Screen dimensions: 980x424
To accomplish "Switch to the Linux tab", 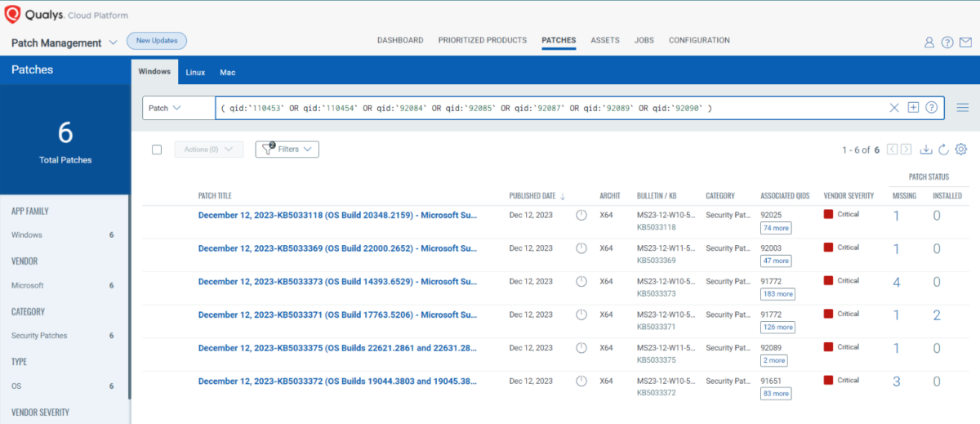I will (x=195, y=72).
